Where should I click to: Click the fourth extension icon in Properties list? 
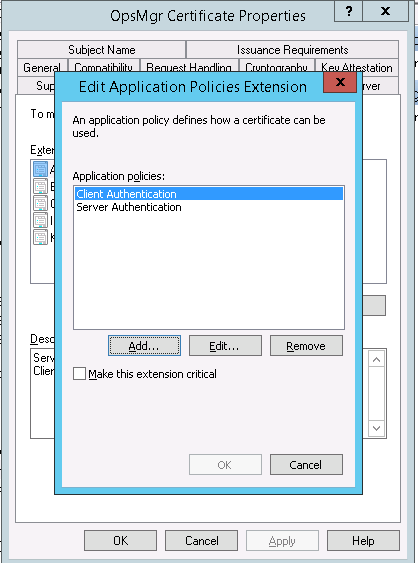click(x=40, y=220)
